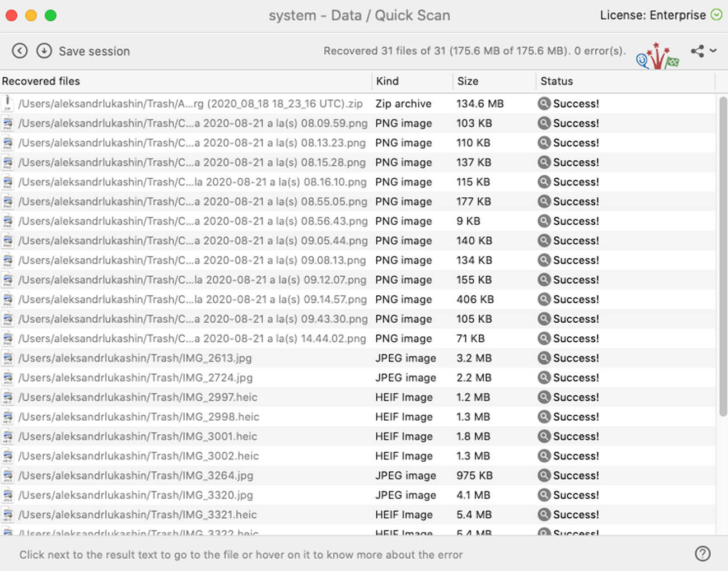Click the magnifier icon for IMG_3264.jpg
This screenshot has height=571, width=728.
click(544, 475)
